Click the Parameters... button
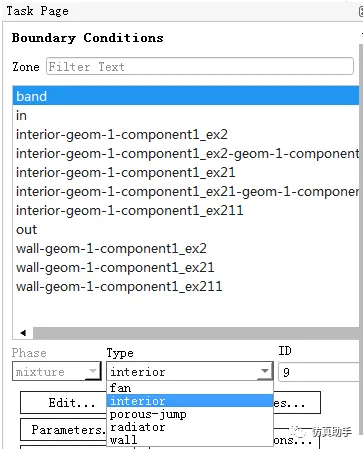The width and height of the screenshot is (363, 449). tap(63, 430)
